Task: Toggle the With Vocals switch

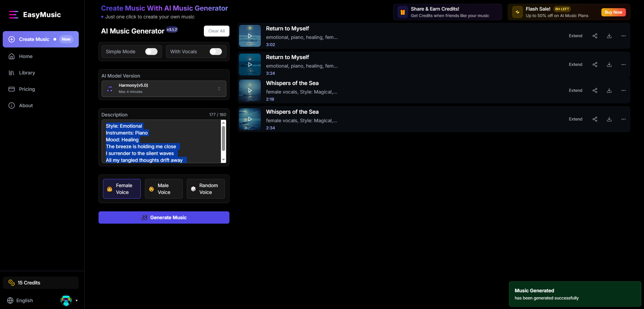Action: 216,52
